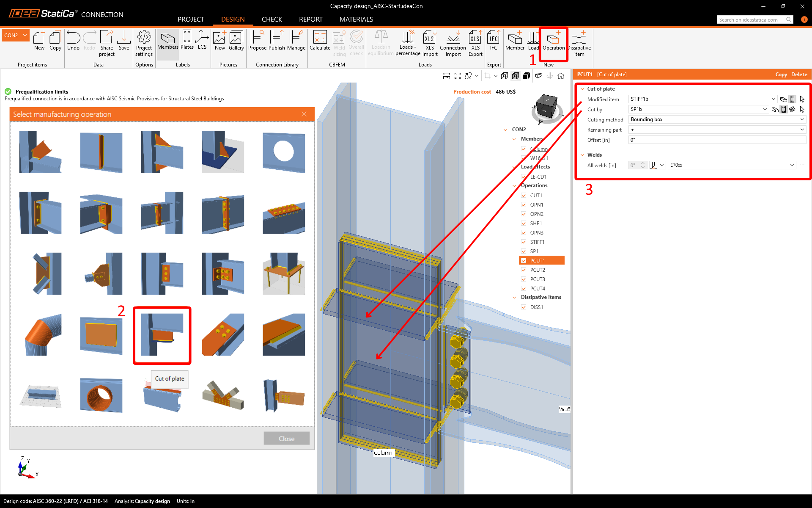Viewport: 812px width, 508px height.
Task: Click the 3D view orientation cube
Action: coord(547,108)
